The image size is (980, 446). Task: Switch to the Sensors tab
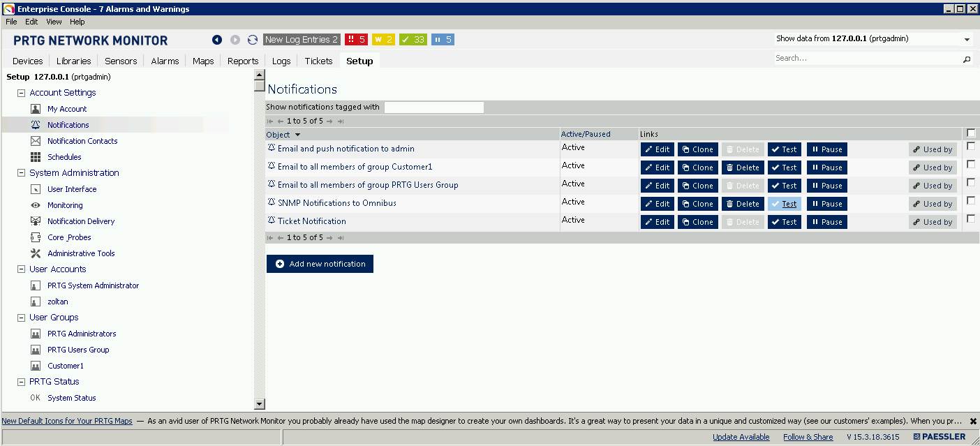pos(121,61)
